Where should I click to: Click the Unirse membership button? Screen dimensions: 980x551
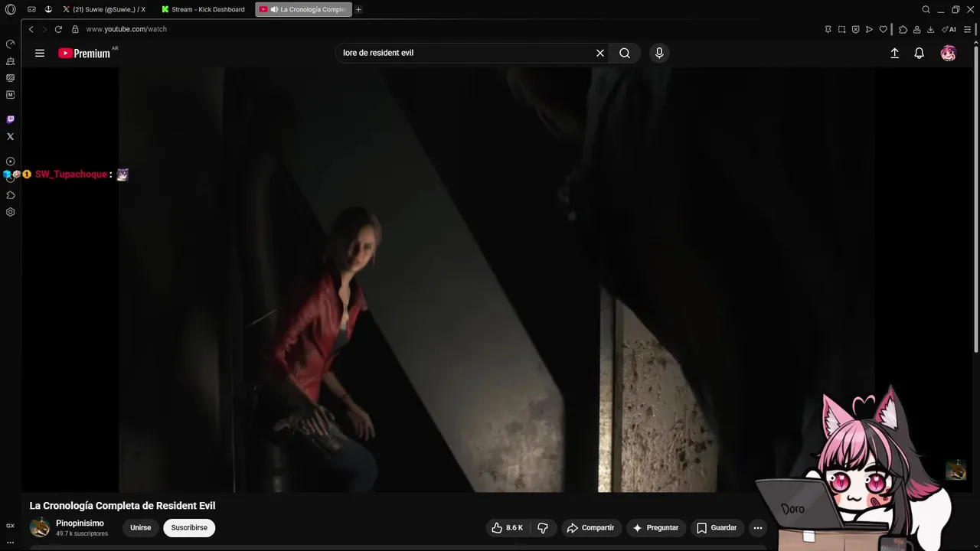click(140, 527)
